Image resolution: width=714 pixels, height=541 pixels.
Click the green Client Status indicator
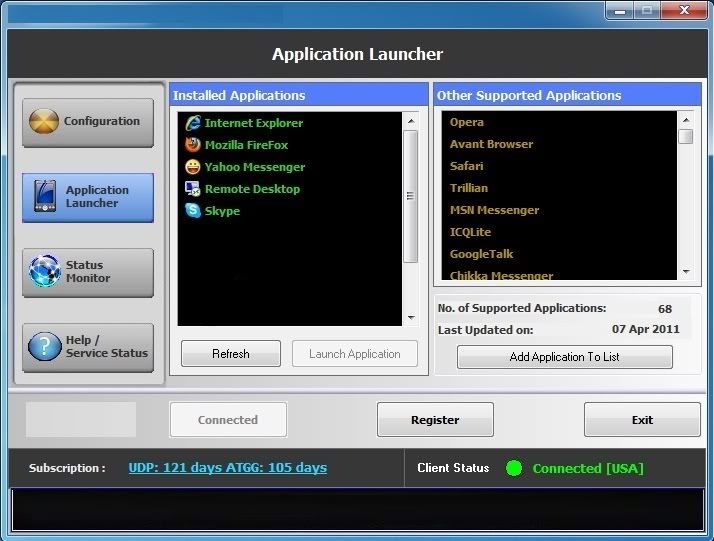[514, 468]
